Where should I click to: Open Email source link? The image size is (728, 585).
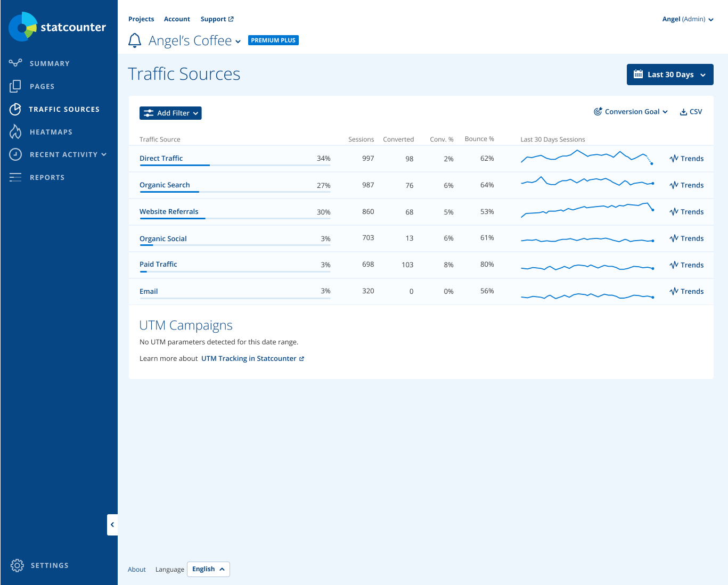(149, 291)
